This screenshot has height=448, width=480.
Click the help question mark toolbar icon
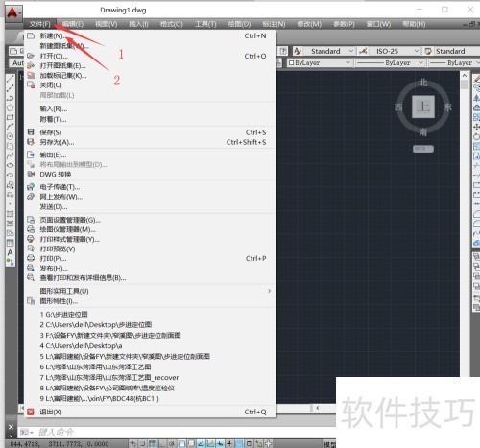pos(283,51)
